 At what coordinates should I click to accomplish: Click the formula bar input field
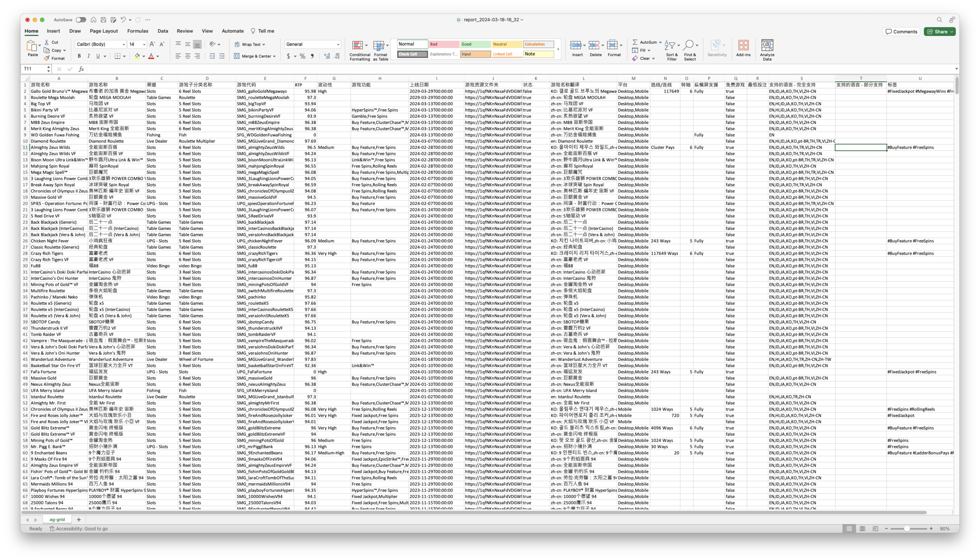coord(500,69)
